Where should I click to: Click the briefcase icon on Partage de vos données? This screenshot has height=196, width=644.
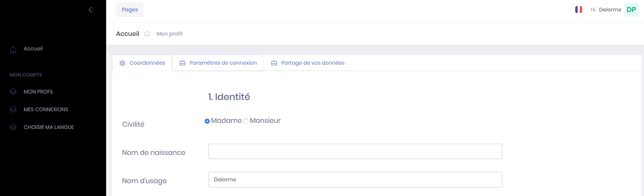274,63
